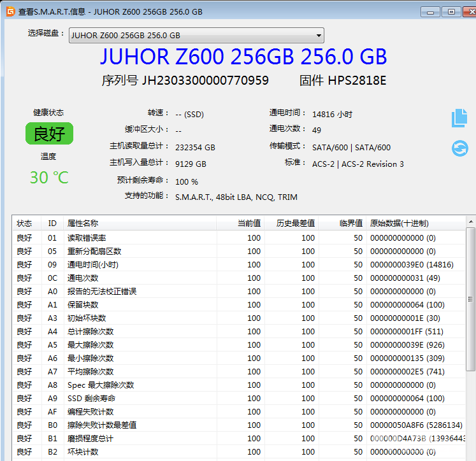Select the 平均擦除次数 attribute row
The width and height of the screenshot is (476, 461).
[x=90, y=371]
